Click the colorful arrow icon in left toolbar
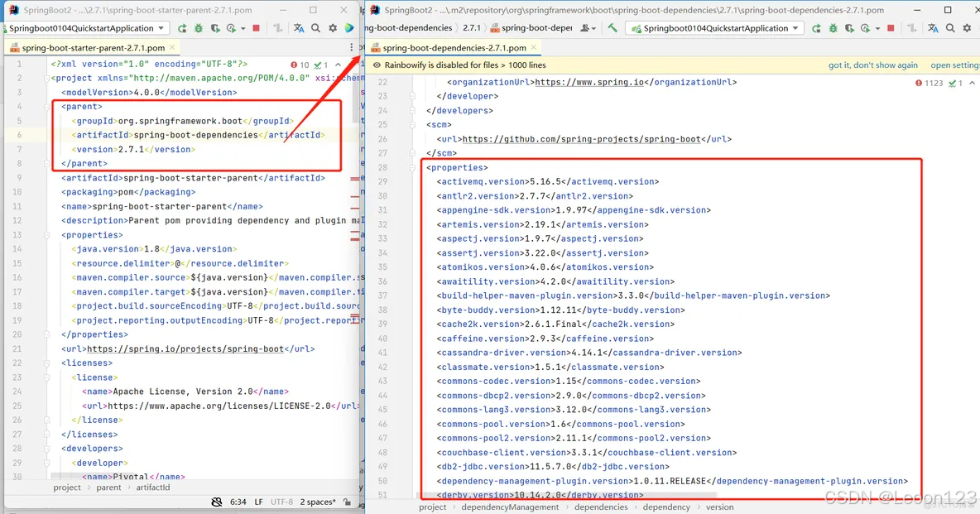 coord(349,28)
